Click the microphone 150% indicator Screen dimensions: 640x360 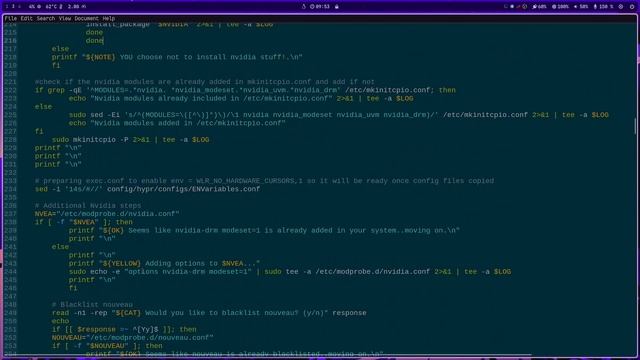[x=603, y=7]
